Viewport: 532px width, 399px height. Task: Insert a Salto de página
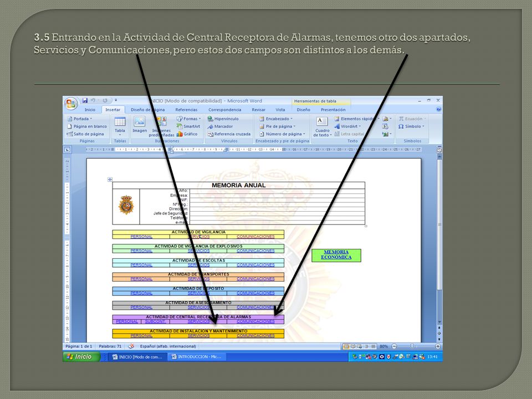85,134
